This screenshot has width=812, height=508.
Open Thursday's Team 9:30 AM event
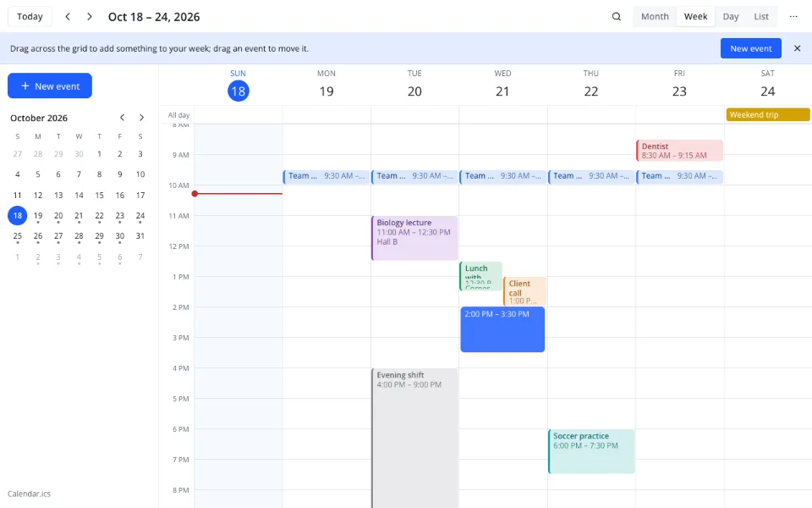(591, 176)
